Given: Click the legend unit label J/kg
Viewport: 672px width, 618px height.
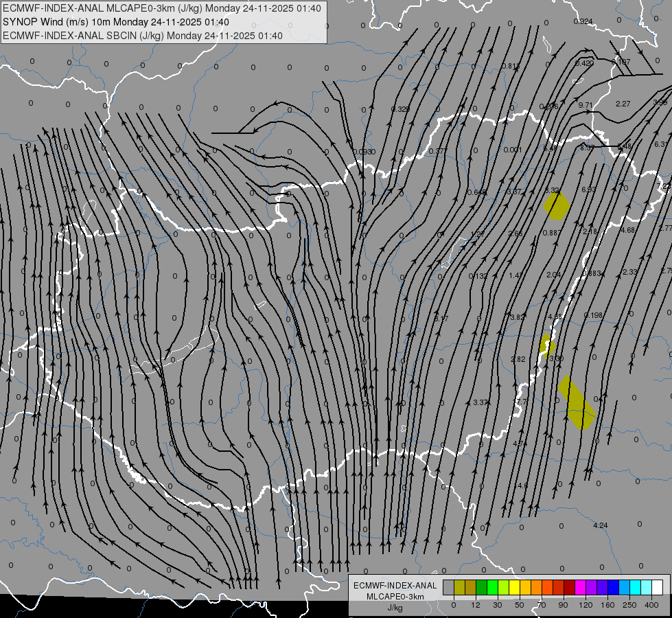Looking at the screenshot, I should [395, 608].
